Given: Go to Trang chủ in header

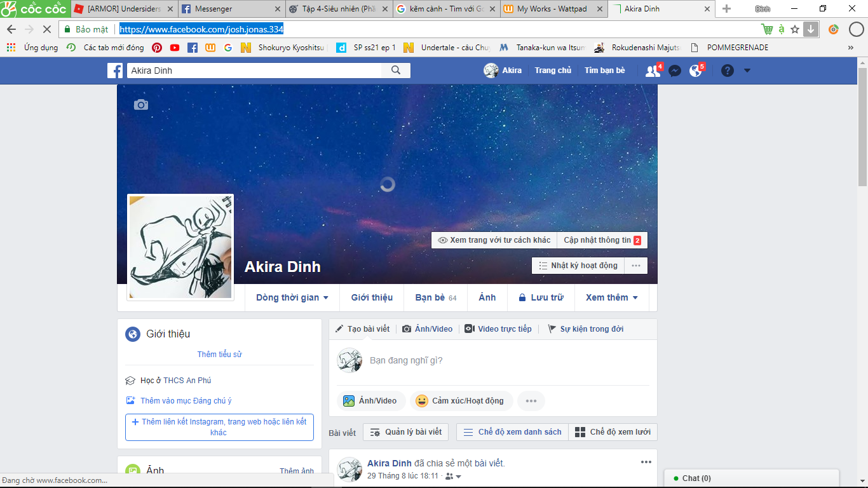Looking at the screenshot, I should point(553,71).
